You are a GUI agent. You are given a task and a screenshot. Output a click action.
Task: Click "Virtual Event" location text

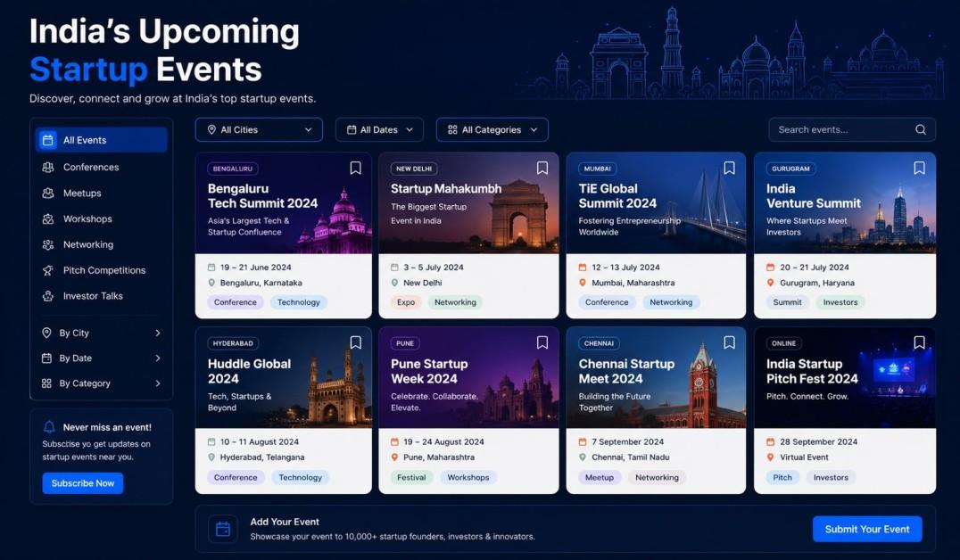pyautogui.click(x=804, y=457)
